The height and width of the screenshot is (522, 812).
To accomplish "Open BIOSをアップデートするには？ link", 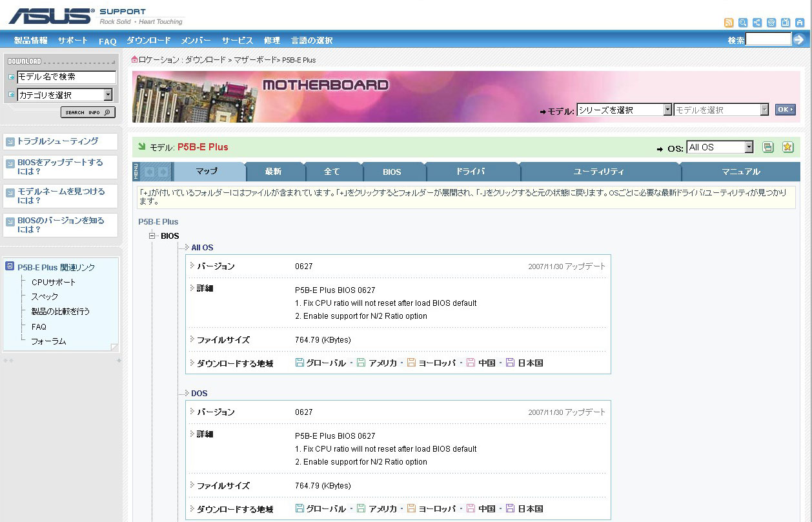I will click(x=61, y=166).
